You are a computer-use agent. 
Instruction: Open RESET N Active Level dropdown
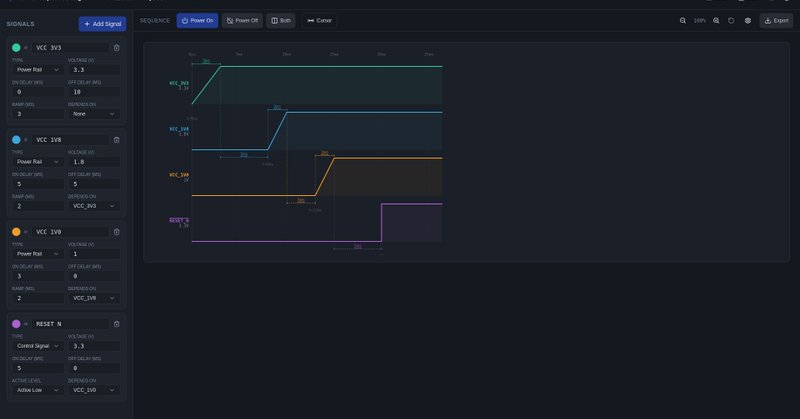(38, 390)
